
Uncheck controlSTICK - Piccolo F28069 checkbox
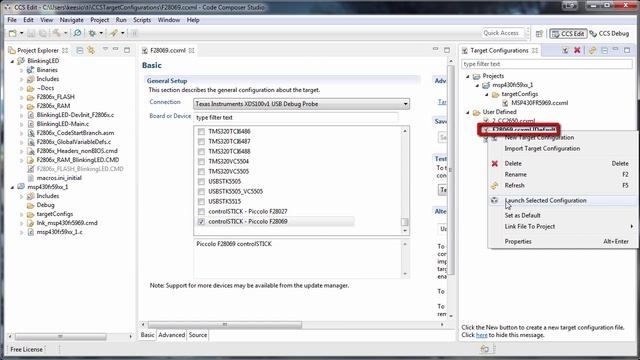[201, 221]
